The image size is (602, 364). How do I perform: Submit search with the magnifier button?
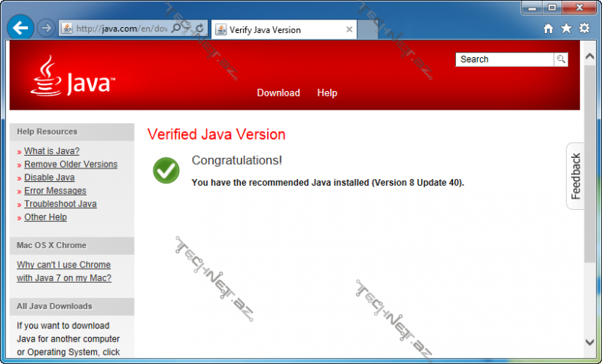(x=561, y=59)
